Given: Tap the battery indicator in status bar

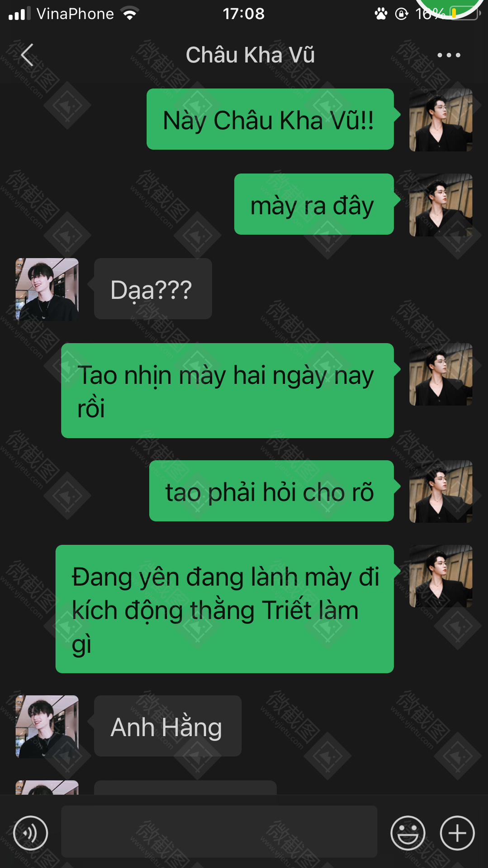Looking at the screenshot, I should coord(464,14).
